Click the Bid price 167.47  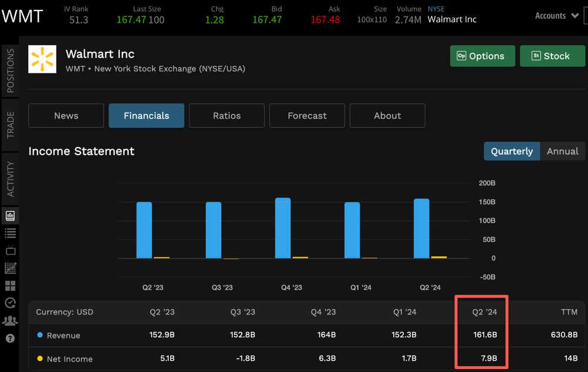267,20
